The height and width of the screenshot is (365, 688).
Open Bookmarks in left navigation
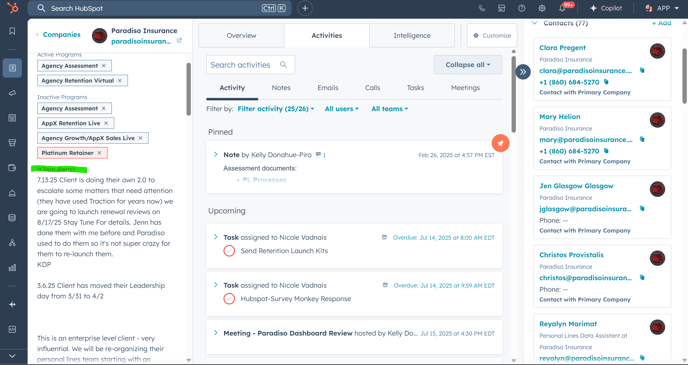(x=12, y=31)
